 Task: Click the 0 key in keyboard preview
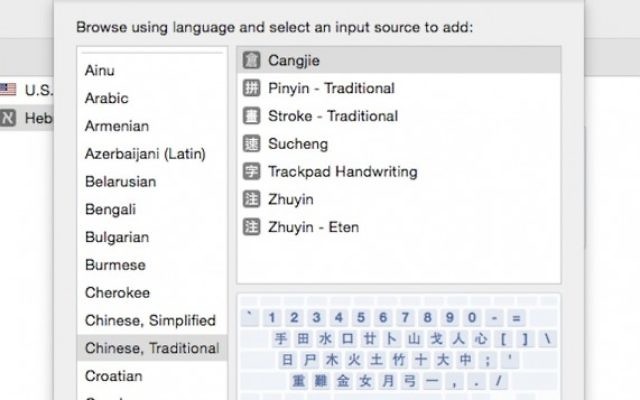tap(472, 317)
